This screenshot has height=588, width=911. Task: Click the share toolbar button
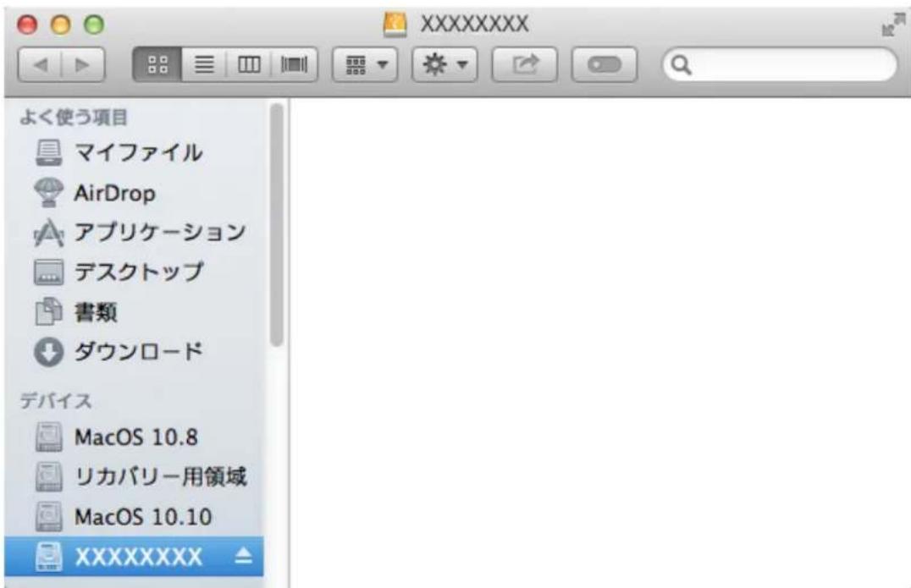pos(525,64)
